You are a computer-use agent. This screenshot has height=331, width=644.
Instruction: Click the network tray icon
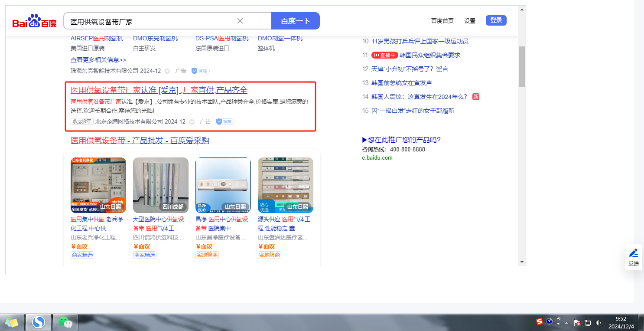588,323
